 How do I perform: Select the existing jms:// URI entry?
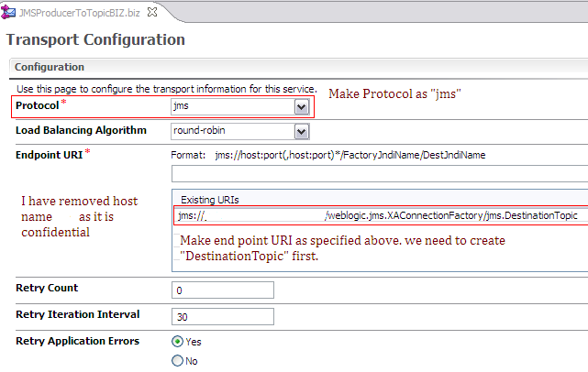[378, 216]
